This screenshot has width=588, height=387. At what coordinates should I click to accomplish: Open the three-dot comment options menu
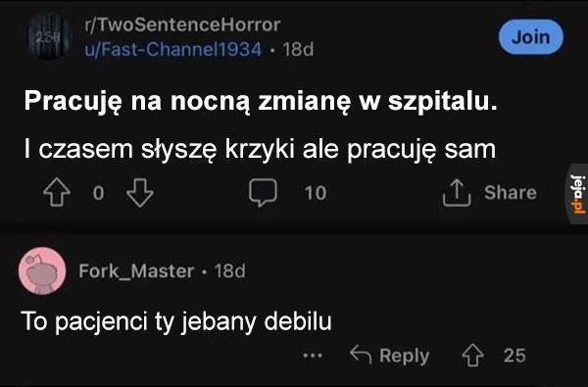point(313,355)
